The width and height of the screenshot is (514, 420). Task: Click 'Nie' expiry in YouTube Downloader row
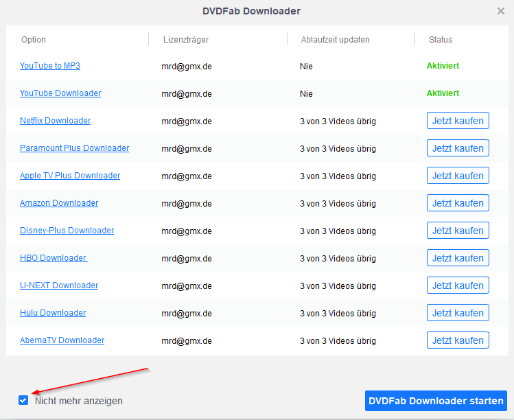click(x=306, y=94)
